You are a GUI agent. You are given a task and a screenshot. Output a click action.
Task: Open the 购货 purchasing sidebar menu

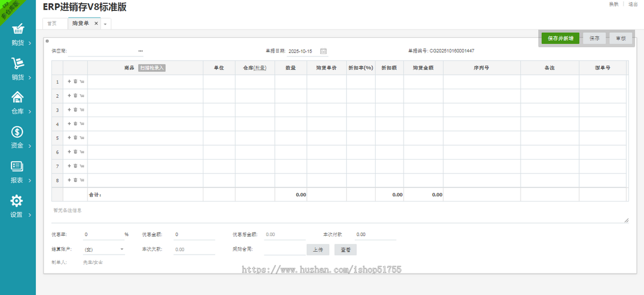18,34
